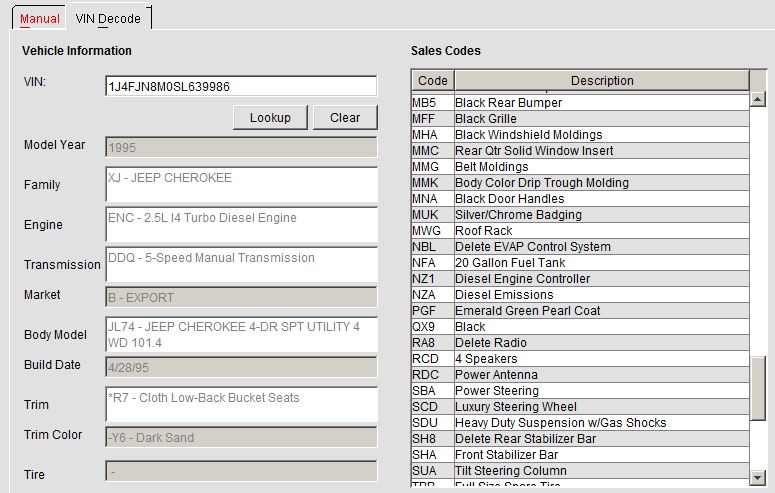775x493 pixels.
Task: Select row MNA Black Door Handles
Action: tap(580, 198)
